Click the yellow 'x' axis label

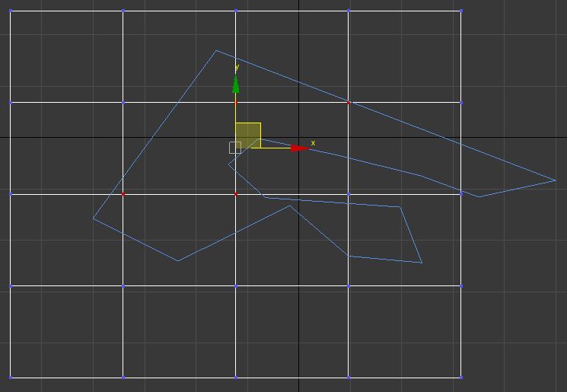(313, 143)
